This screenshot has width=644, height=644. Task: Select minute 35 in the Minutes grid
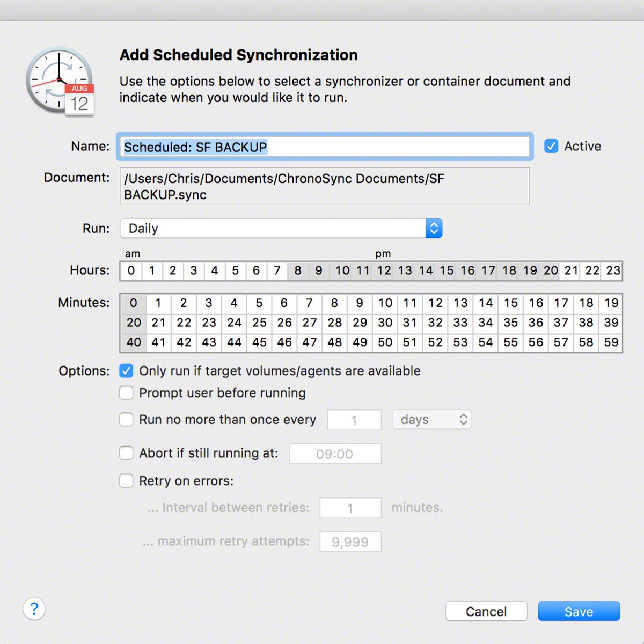pyautogui.click(x=511, y=323)
